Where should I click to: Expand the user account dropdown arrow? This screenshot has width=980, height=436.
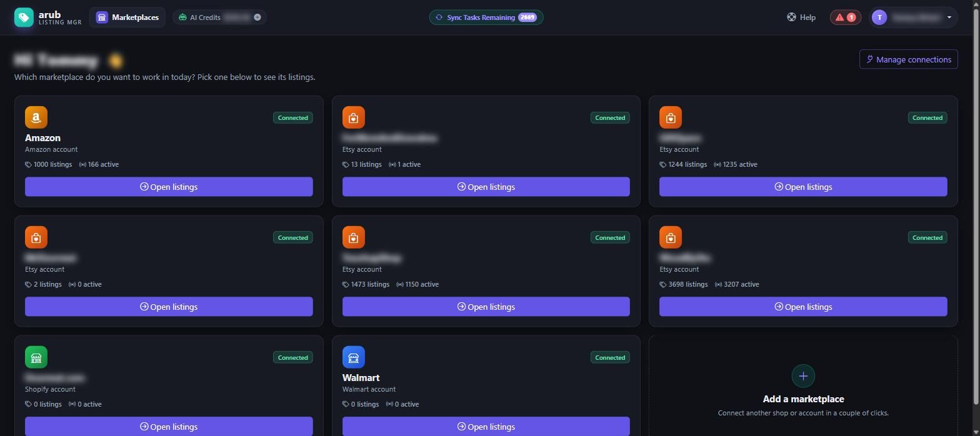tap(949, 17)
